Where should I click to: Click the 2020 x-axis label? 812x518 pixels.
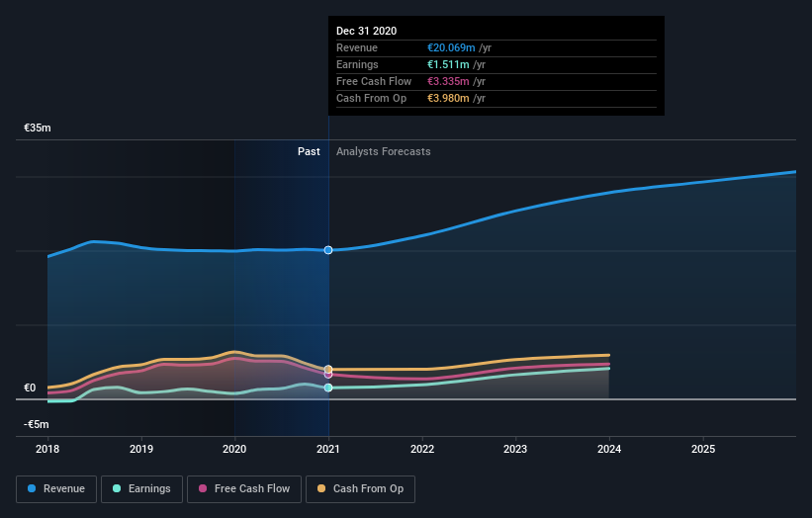point(234,449)
